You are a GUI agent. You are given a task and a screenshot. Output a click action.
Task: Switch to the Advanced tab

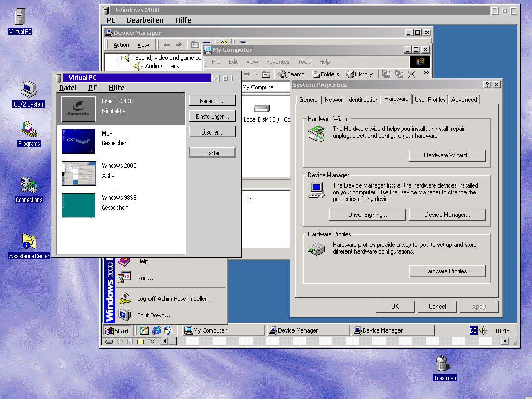point(464,100)
